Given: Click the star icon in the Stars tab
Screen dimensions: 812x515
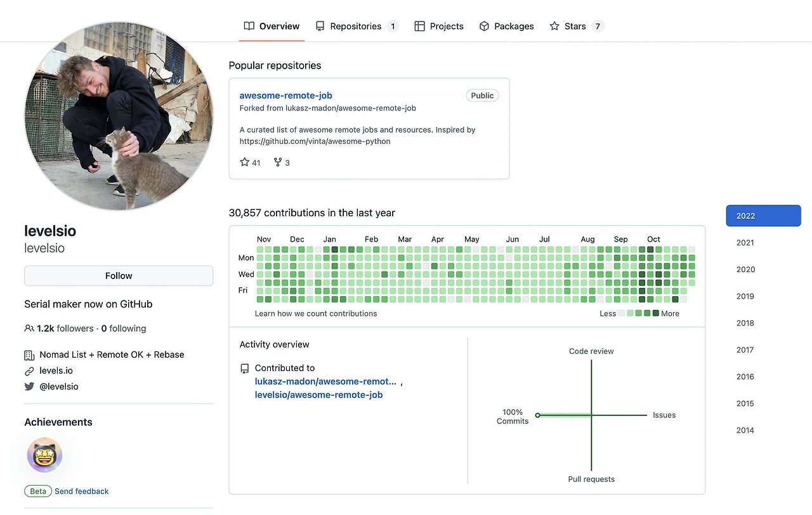Looking at the screenshot, I should (x=554, y=26).
